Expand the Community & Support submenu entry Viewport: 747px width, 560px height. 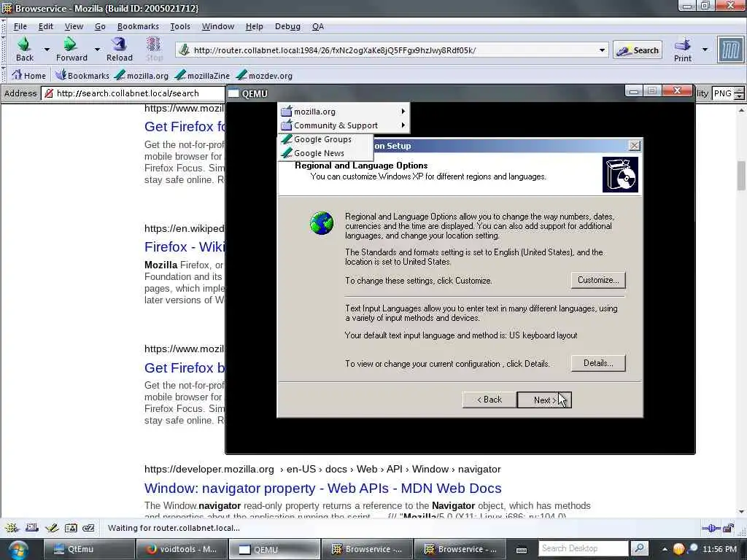coord(343,125)
